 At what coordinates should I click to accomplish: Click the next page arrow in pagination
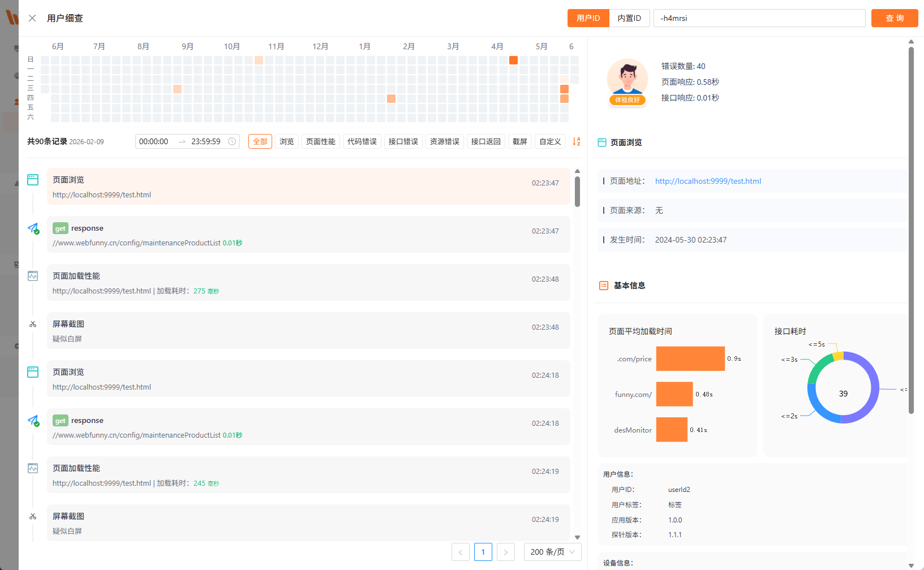coord(505,552)
